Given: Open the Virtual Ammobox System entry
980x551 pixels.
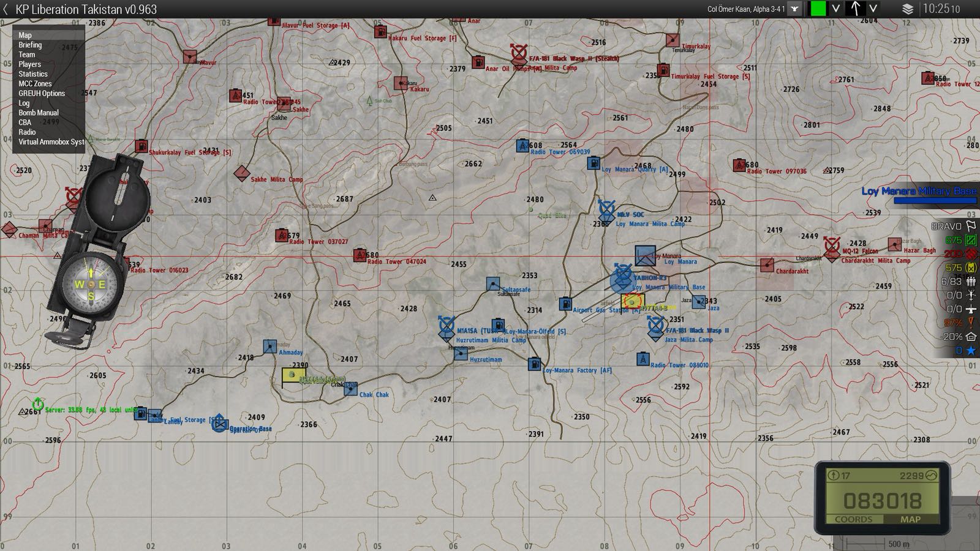Looking at the screenshot, I should point(48,142).
